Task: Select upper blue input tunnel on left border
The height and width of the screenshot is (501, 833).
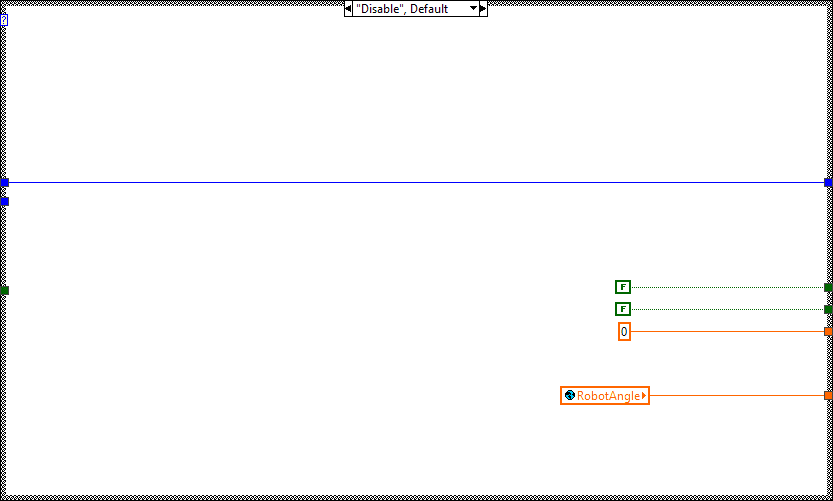Action: click(4, 182)
